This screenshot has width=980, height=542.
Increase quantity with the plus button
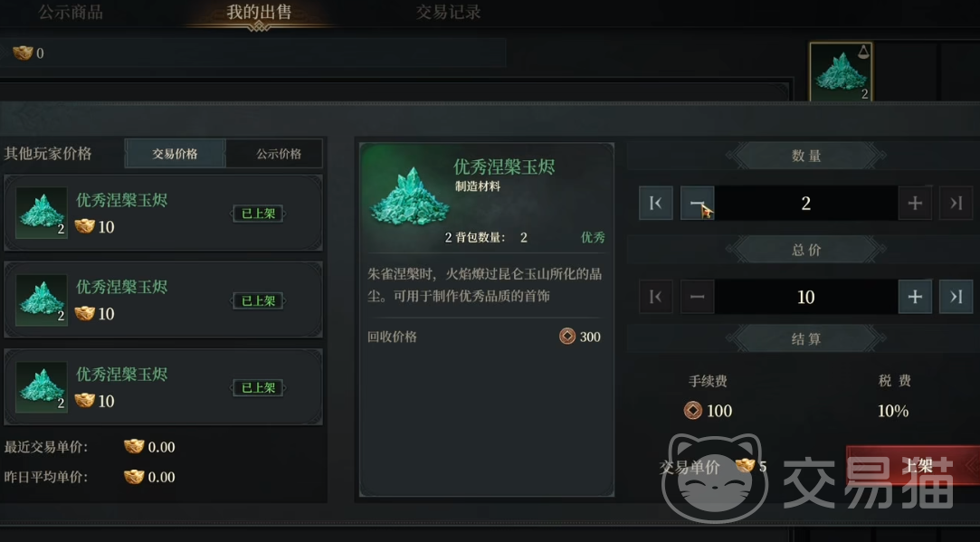point(914,204)
